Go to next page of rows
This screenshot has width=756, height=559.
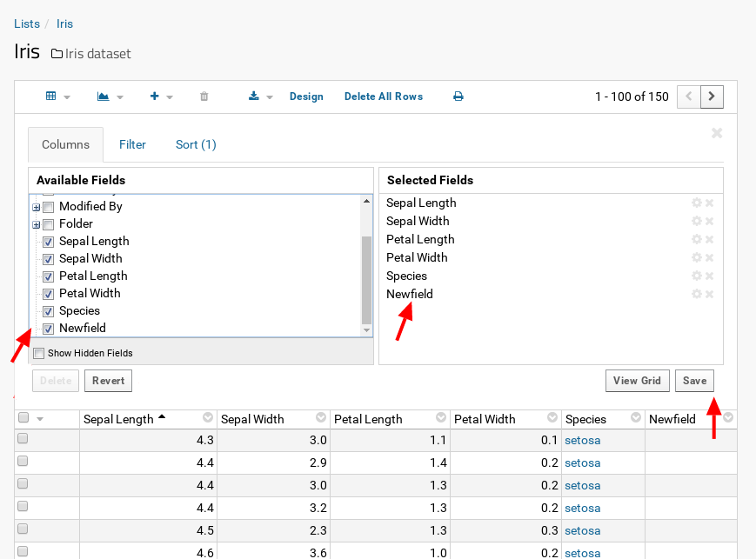(713, 96)
